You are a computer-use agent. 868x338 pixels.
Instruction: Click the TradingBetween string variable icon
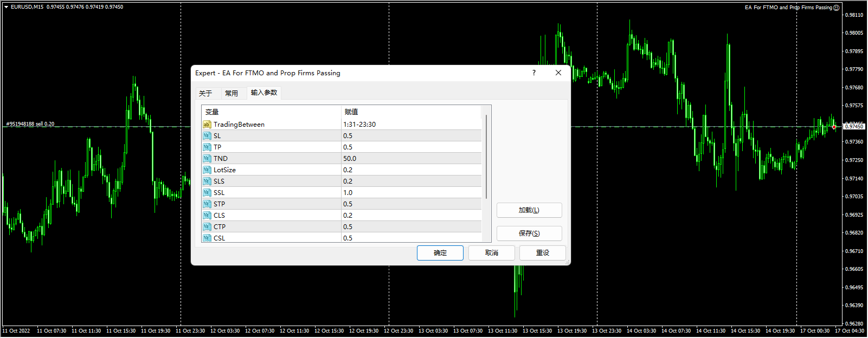(207, 125)
